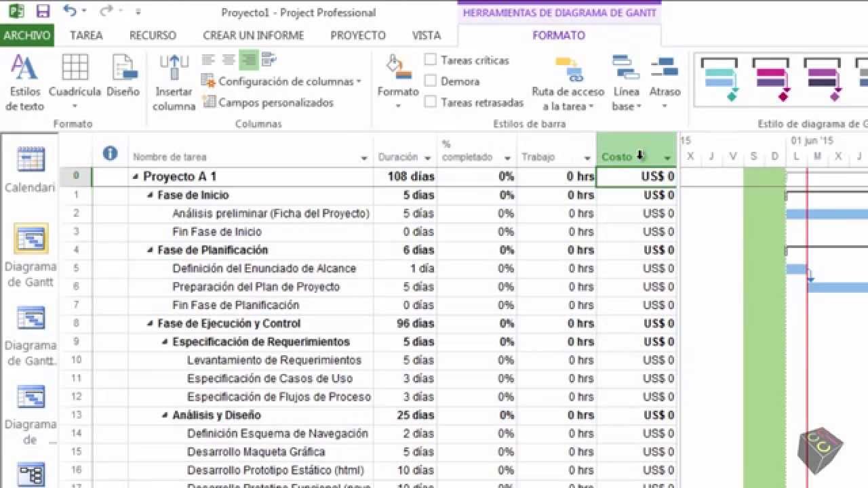Open Atraso slippage tool
868x488 pixels.
coord(665,83)
